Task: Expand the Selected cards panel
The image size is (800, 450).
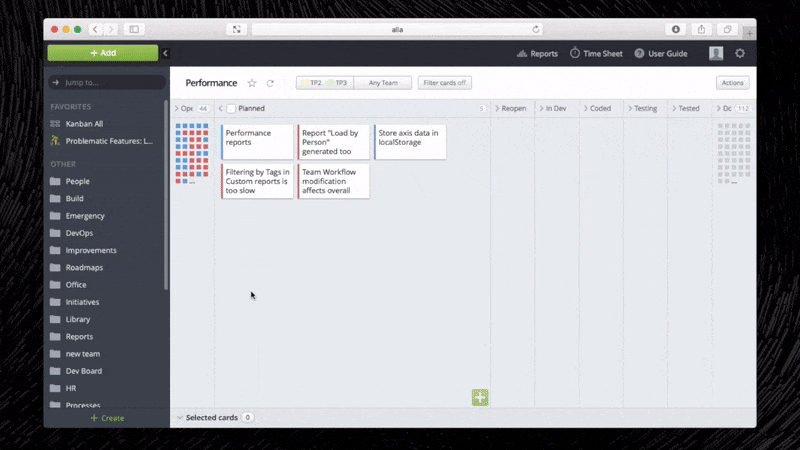Action: (x=180, y=417)
